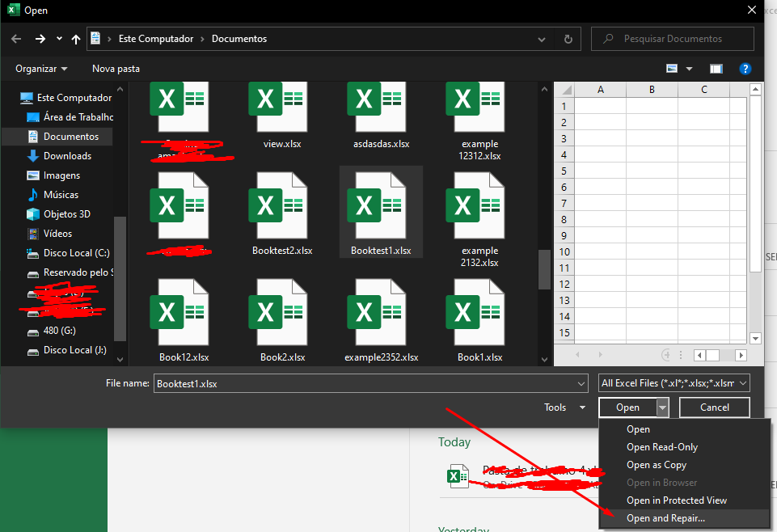This screenshot has width=777, height=532.
Task: Click preview pane vertical scrollbar down arrow
Action: click(755, 339)
